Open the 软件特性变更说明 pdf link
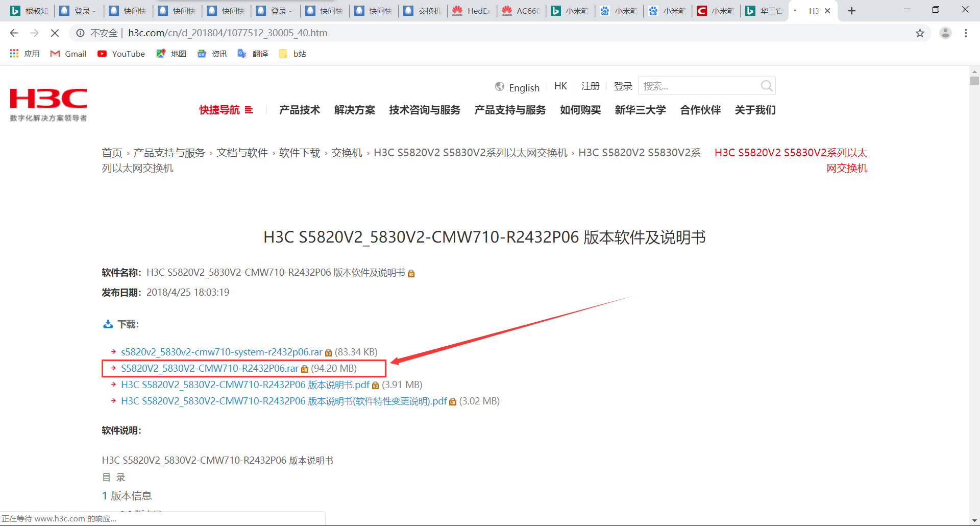 [284, 401]
